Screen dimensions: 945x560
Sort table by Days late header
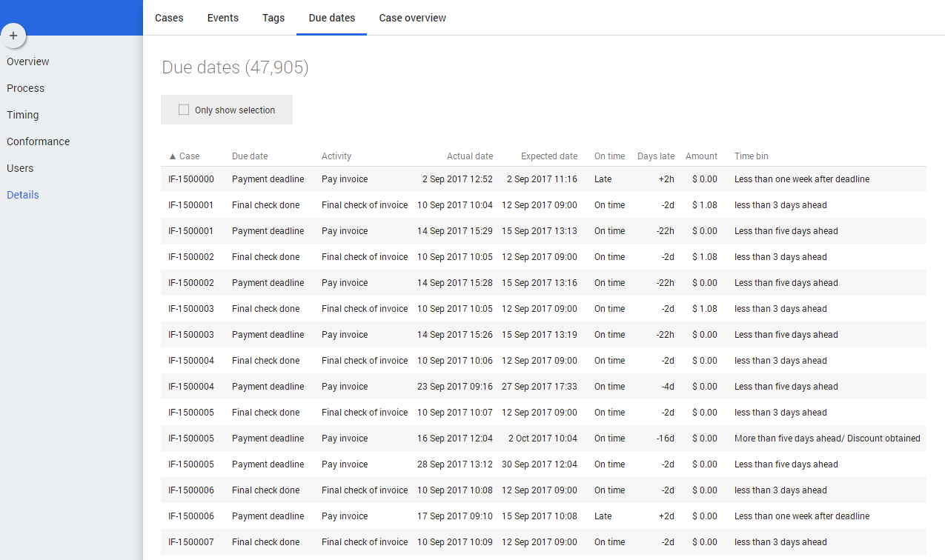tap(655, 156)
